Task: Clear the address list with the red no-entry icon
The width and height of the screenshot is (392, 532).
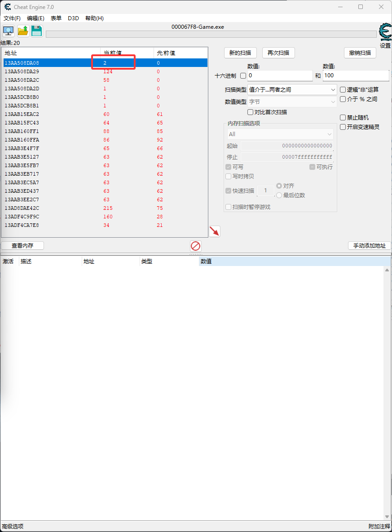Action: (x=196, y=246)
